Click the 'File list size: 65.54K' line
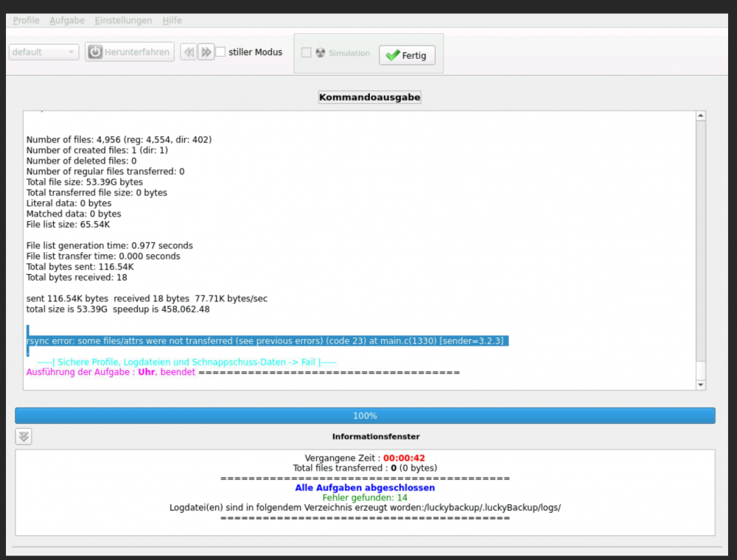The height and width of the screenshot is (560, 737). coord(68,224)
